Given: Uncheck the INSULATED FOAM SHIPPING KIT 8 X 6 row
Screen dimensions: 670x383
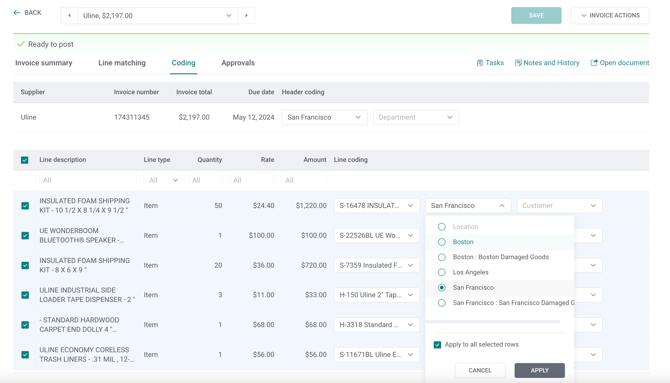Looking at the screenshot, I should tap(25, 265).
